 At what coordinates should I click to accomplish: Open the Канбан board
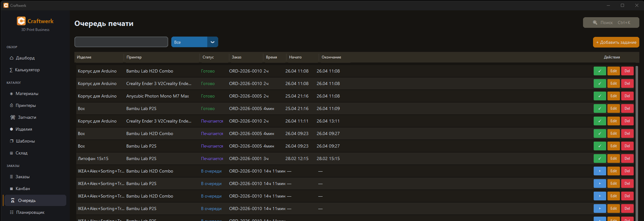[x=23, y=188]
